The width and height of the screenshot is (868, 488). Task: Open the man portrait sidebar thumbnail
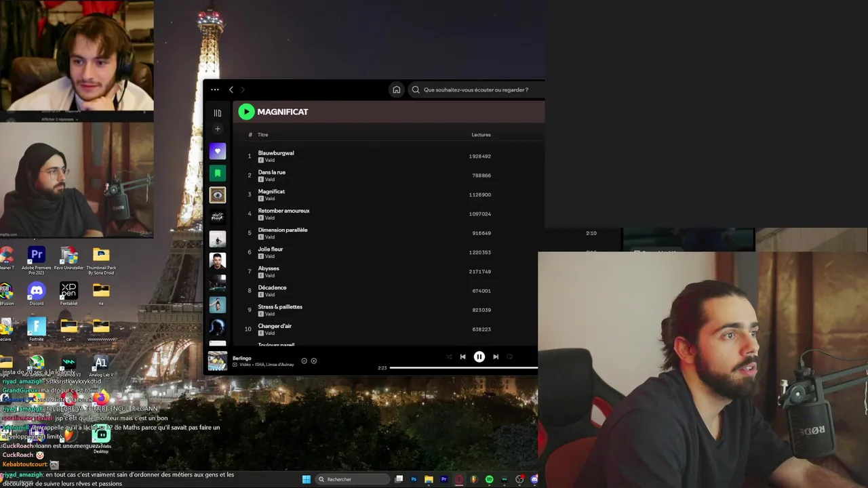coord(218,261)
